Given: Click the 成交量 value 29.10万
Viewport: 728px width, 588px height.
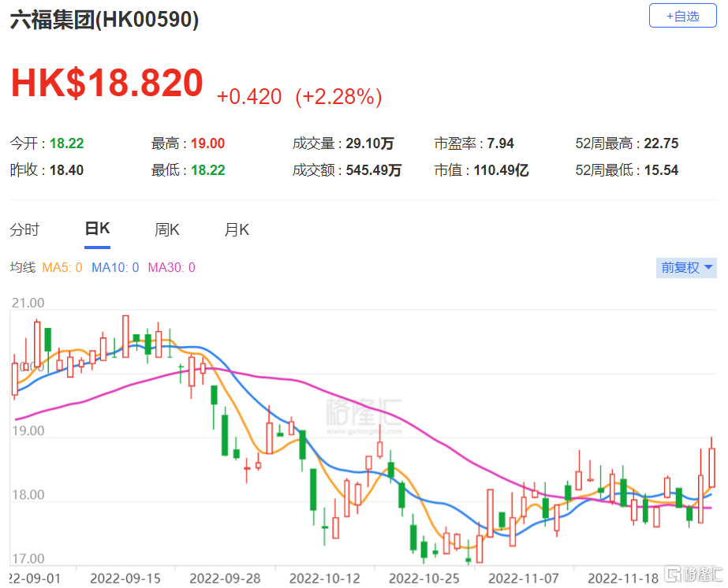Looking at the screenshot, I should (370, 143).
